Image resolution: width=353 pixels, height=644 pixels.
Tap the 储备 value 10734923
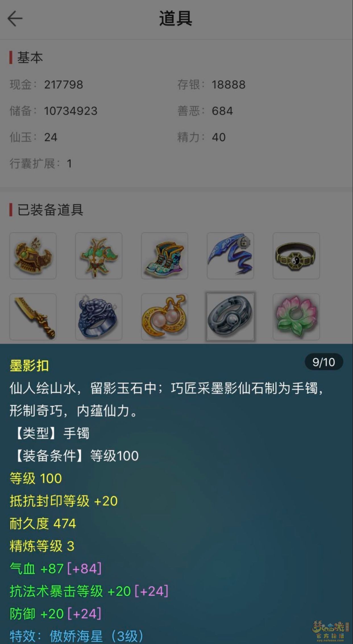[71, 111]
